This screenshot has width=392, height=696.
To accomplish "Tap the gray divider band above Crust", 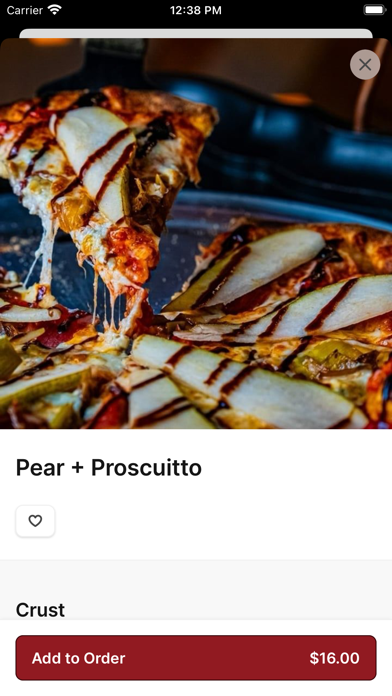I will (196, 577).
